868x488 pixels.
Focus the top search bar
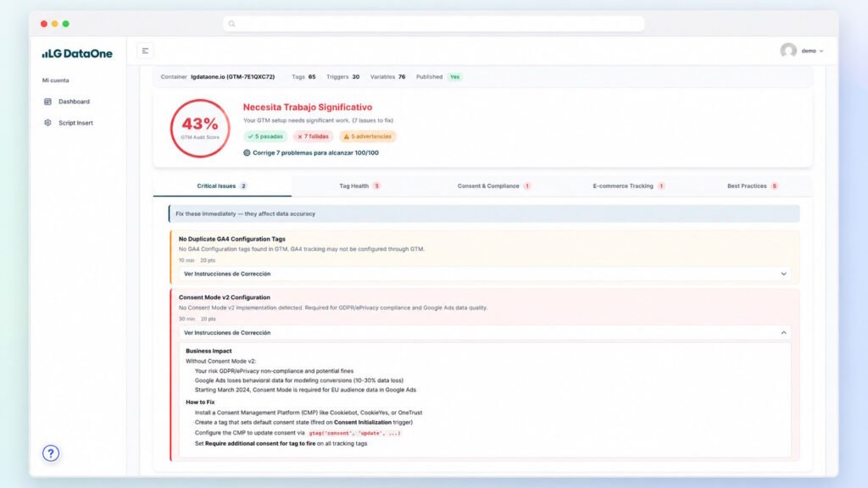coord(433,24)
